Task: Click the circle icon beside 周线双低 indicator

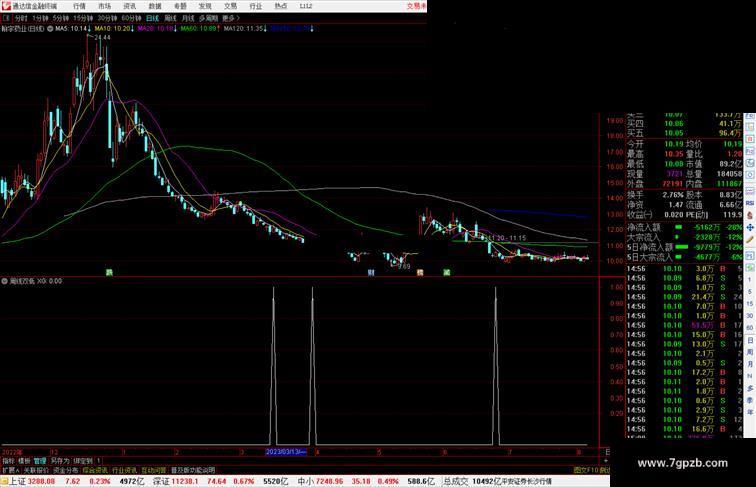Action: (4, 281)
